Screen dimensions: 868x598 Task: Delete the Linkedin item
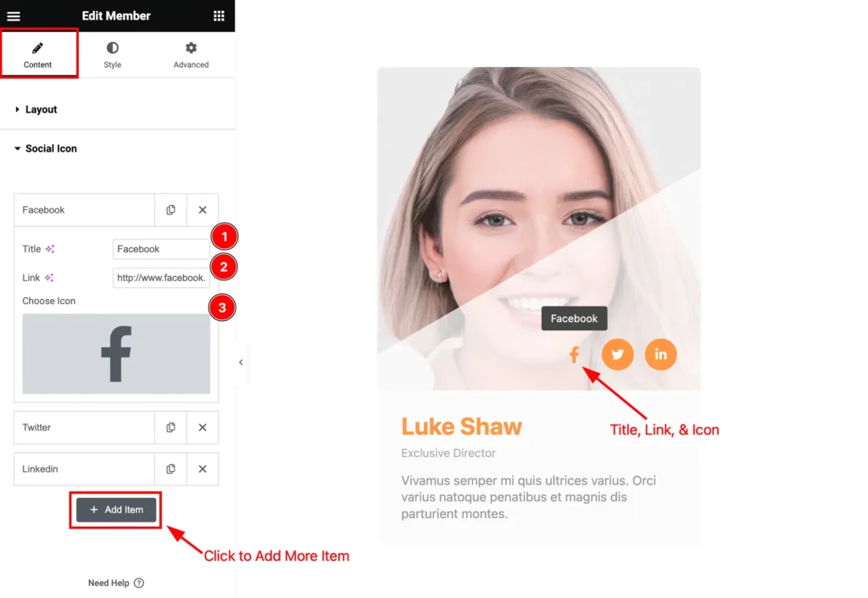203,469
